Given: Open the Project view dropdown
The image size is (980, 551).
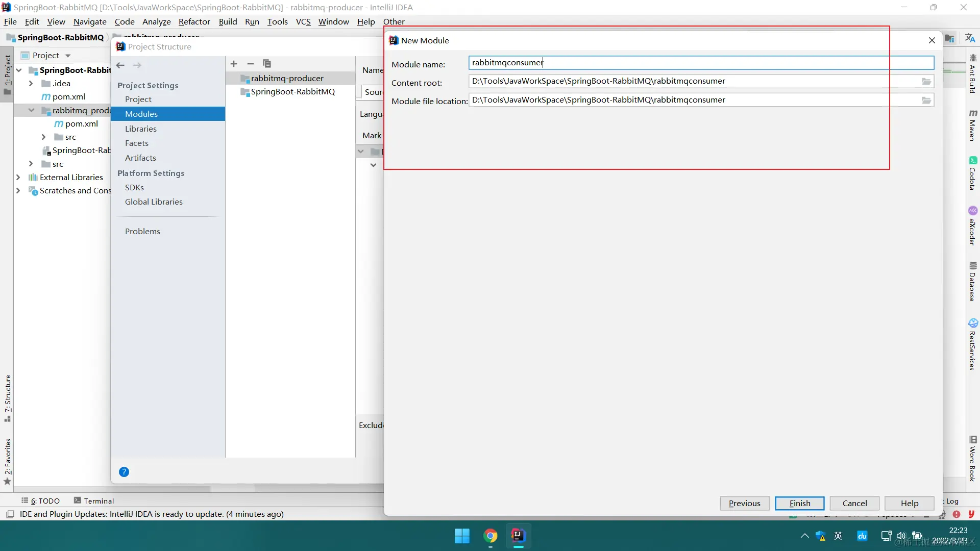Looking at the screenshot, I should click(x=67, y=56).
